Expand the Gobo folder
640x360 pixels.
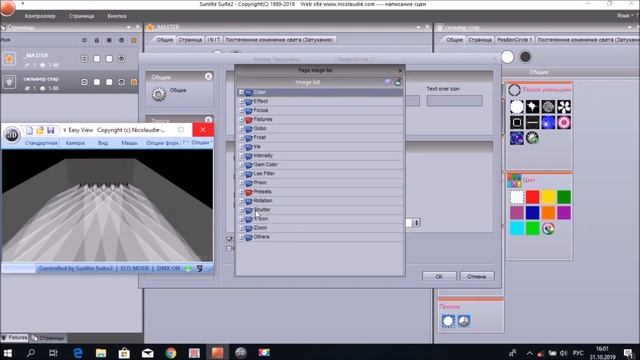point(241,128)
